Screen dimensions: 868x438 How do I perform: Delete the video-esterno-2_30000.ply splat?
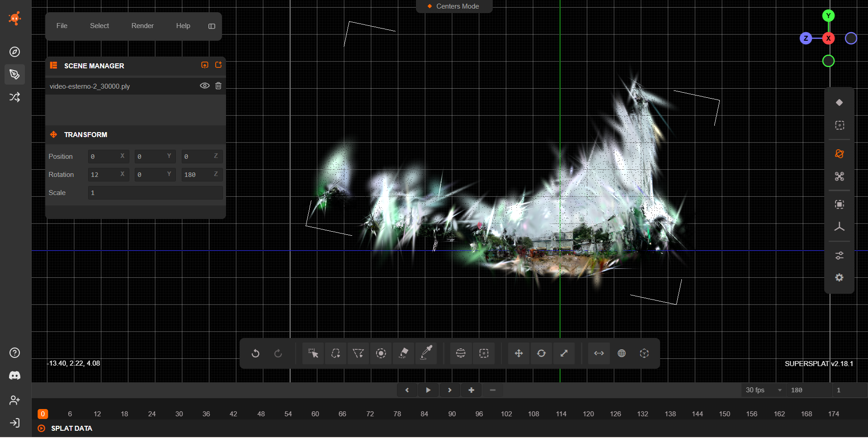click(x=218, y=86)
